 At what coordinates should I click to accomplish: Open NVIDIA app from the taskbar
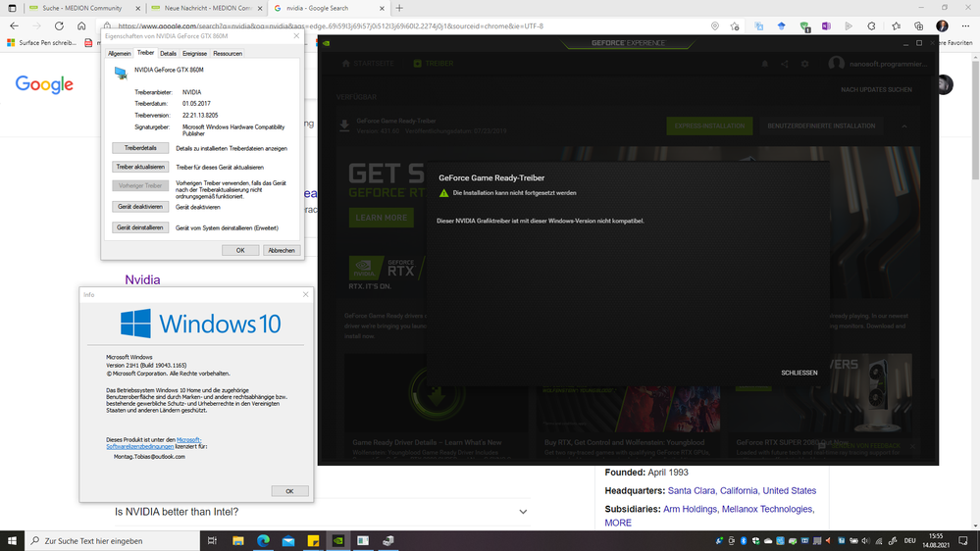coord(337,540)
